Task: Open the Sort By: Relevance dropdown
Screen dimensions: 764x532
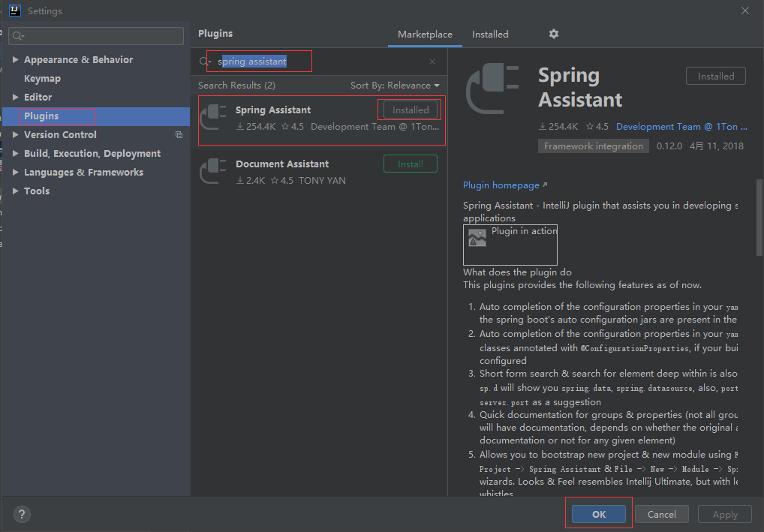Action: (x=395, y=86)
